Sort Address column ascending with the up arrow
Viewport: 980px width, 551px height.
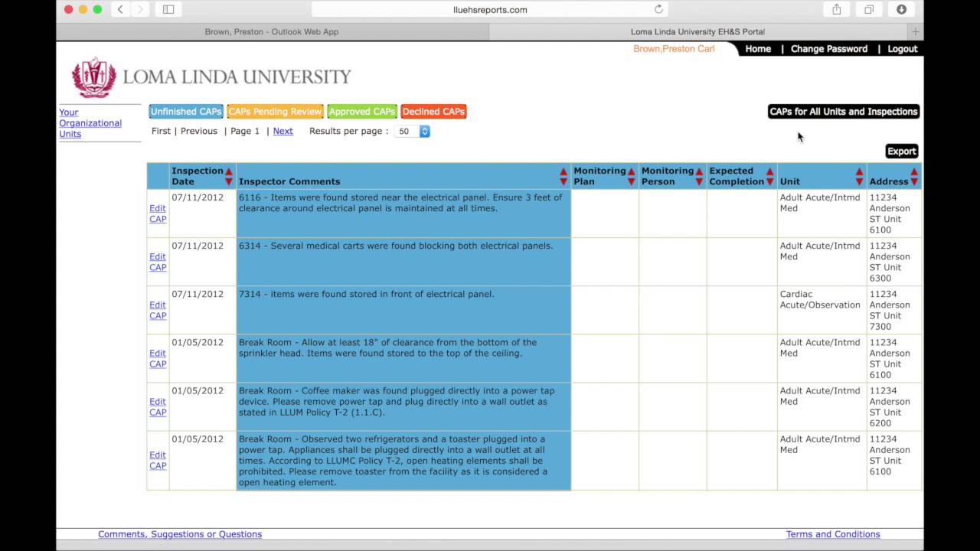[x=913, y=172]
